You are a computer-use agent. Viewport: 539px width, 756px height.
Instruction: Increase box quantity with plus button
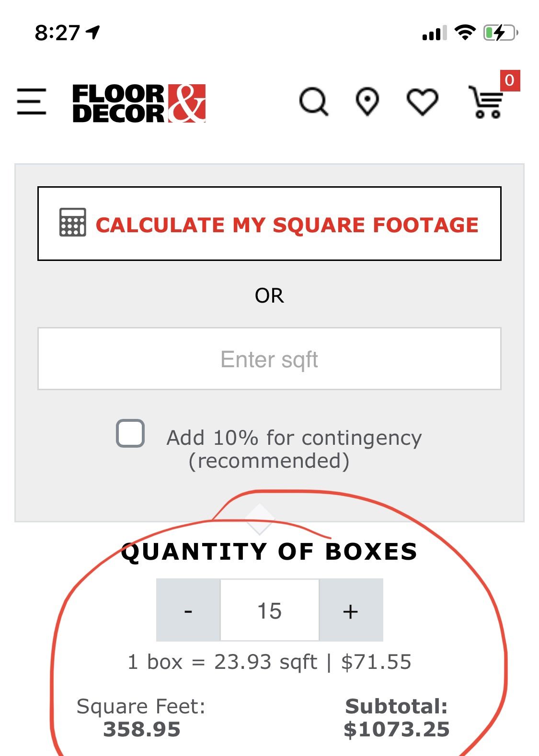coord(351,610)
